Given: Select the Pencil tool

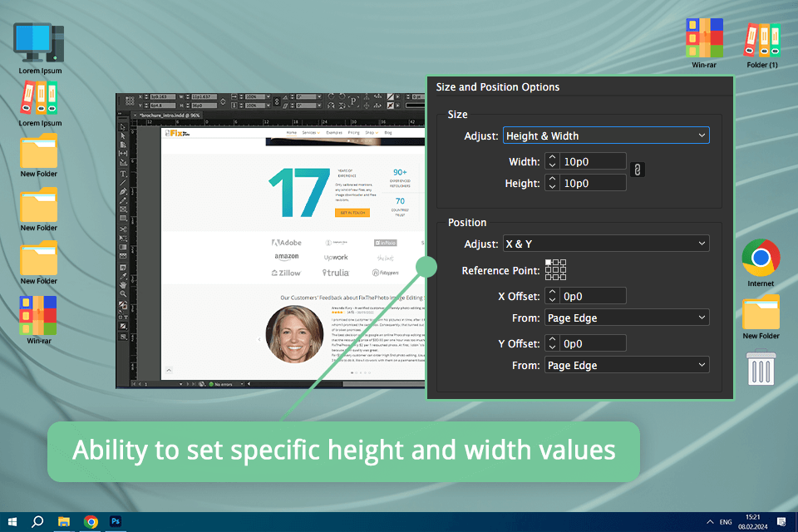Looking at the screenshot, I should click(123, 200).
